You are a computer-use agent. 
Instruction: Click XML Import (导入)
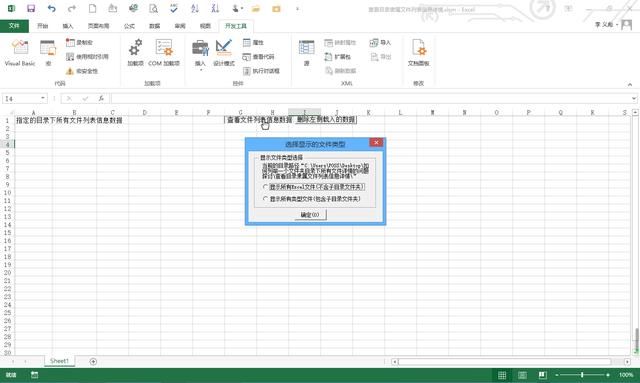click(380, 42)
